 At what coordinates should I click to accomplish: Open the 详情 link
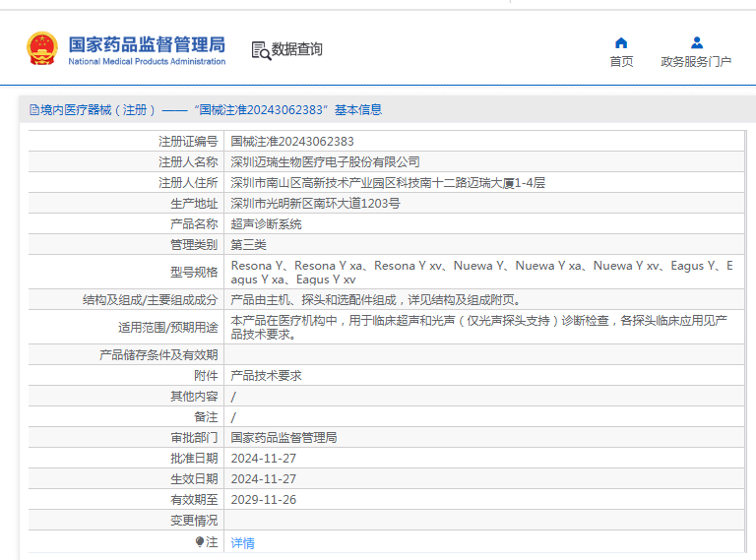pos(242,543)
